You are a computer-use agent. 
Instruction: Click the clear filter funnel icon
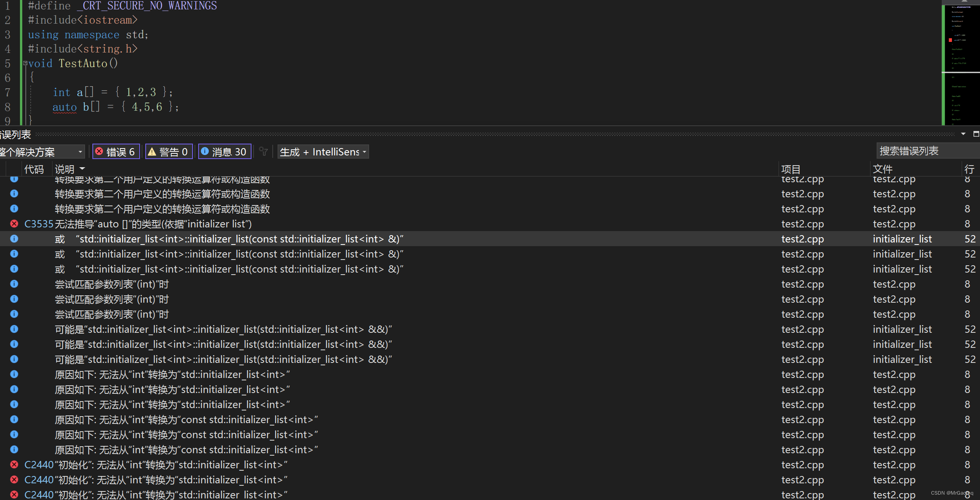264,152
